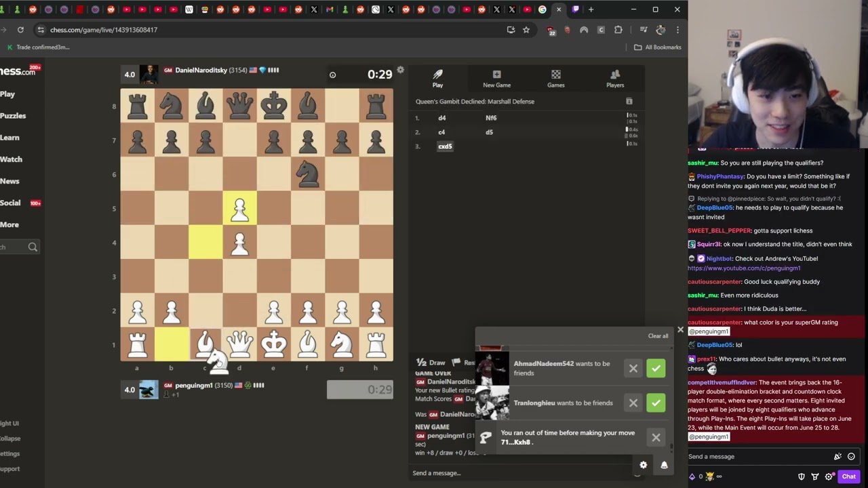The image size is (868, 488).
Task: Dismiss the ran out of time notification
Action: point(656,438)
